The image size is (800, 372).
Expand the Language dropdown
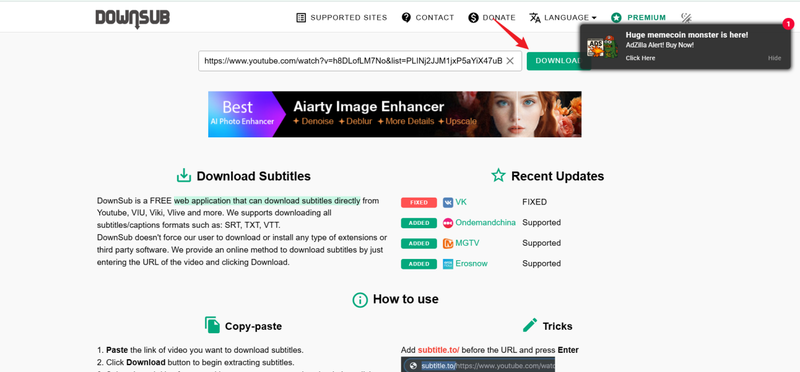(x=570, y=18)
